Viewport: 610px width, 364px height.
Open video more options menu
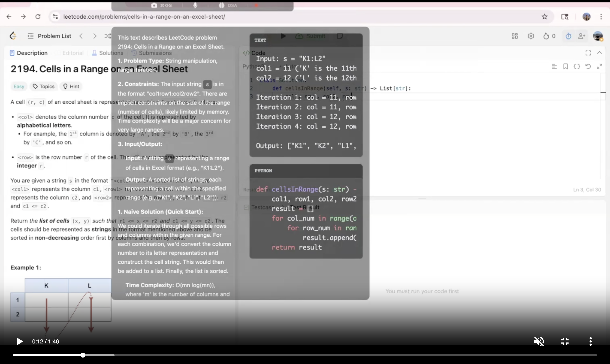tap(590, 341)
